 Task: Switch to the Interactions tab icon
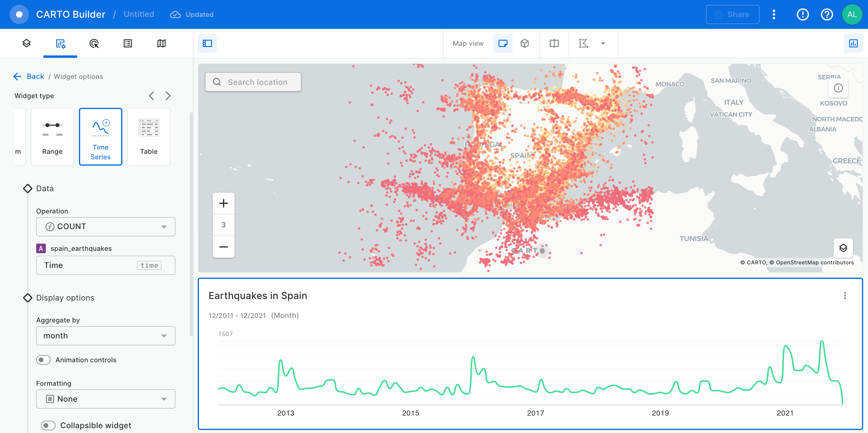coord(94,43)
